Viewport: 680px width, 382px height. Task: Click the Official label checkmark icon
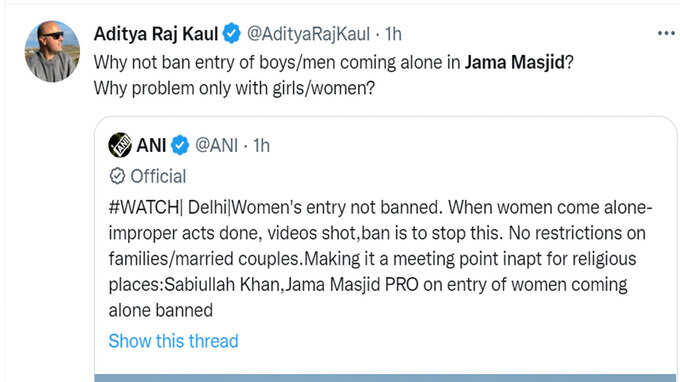pyautogui.click(x=117, y=176)
